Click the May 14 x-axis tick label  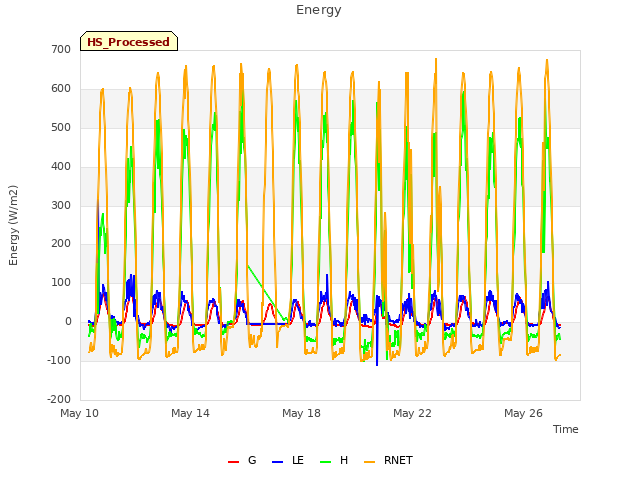point(190,413)
